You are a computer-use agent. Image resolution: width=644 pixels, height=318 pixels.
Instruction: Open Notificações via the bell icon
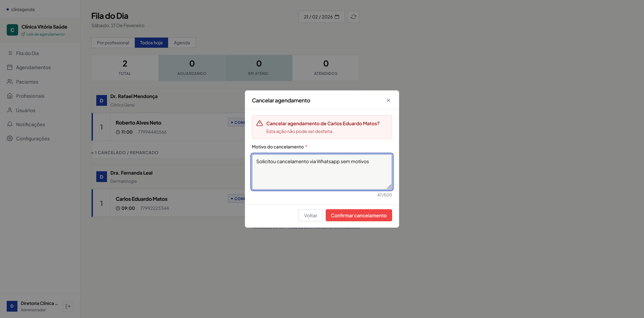point(10,124)
